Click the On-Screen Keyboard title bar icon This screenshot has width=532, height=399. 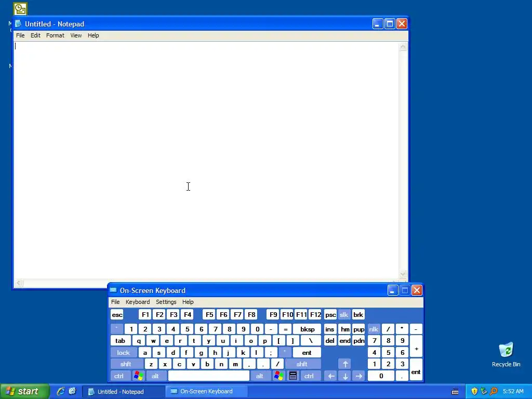pos(113,290)
